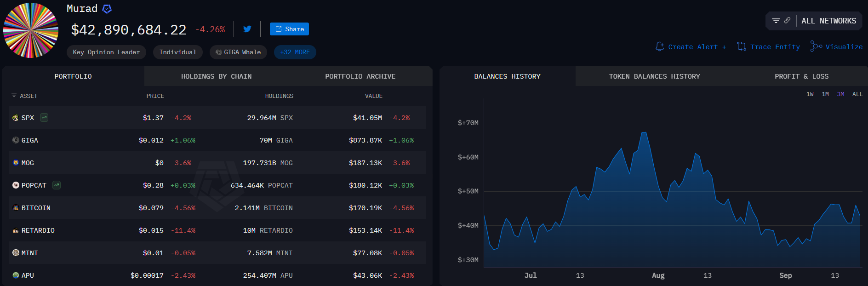Select the 1W time range
868x286 pixels.
810,94
